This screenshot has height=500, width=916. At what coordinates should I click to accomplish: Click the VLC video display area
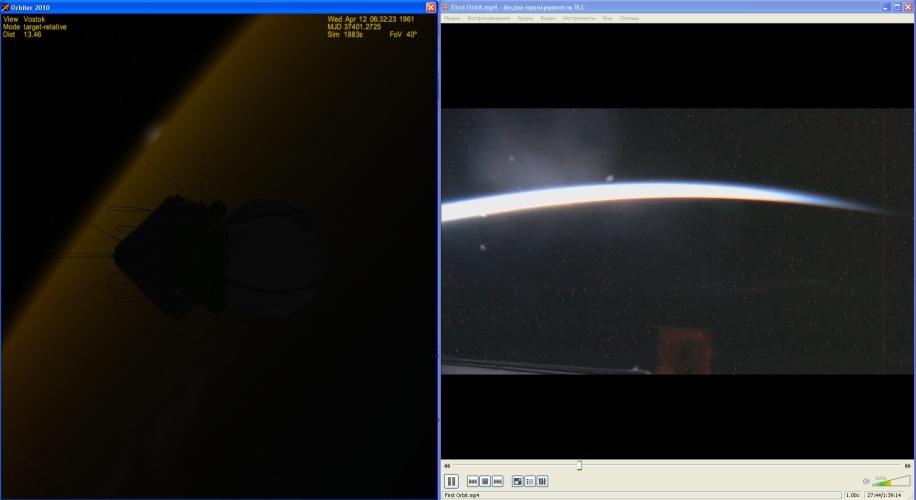point(677,241)
